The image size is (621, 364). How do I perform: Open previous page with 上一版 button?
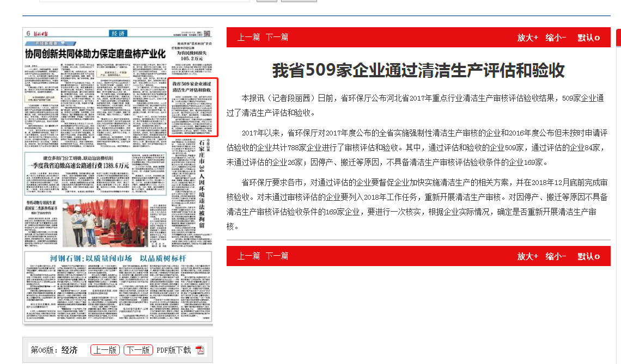pos(105,350)
